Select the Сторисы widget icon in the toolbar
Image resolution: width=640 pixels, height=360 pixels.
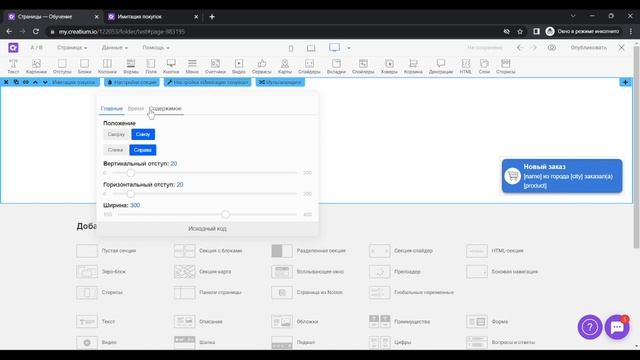click(x=506, y=66)
